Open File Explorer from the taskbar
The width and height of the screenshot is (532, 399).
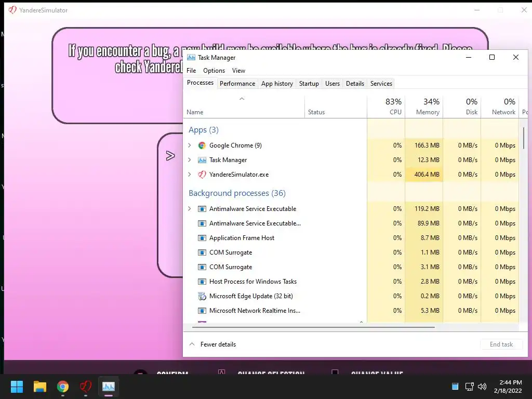point(39,387)
